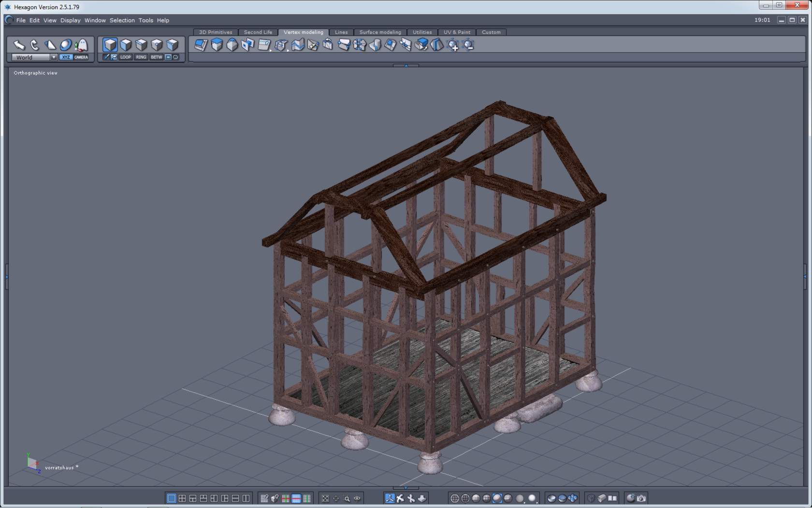The image size is (812, 508).
Task: Switch to the Second Life tab
Action: click(x=258, y=32)
